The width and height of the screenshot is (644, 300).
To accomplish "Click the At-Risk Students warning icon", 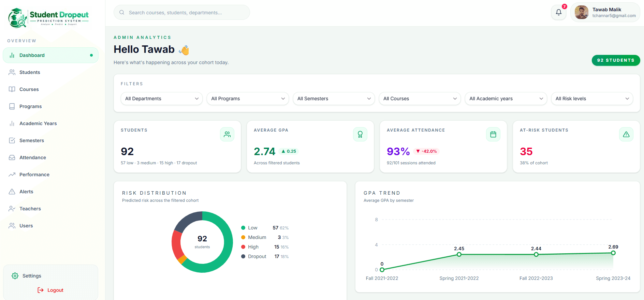I will click(626, 134).
